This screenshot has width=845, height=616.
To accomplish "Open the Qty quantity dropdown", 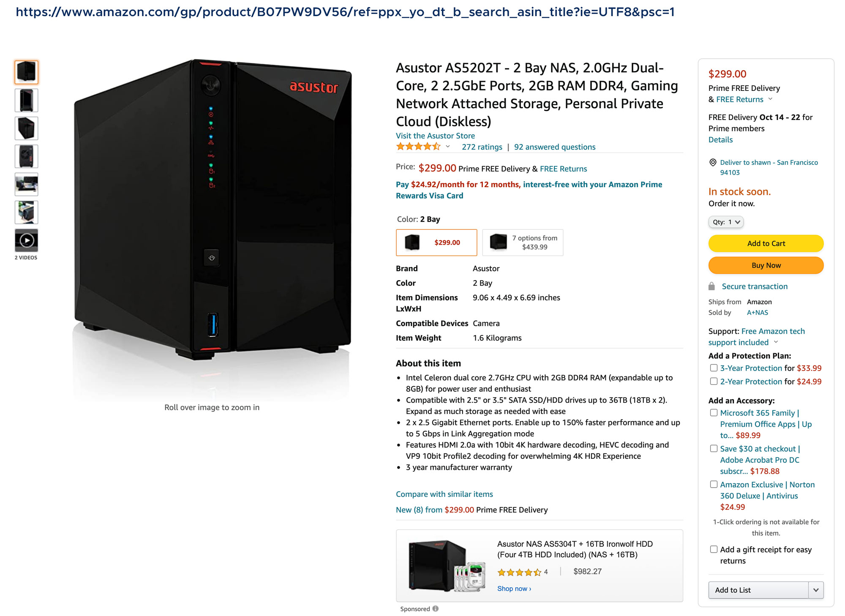I will coord(726,222).
